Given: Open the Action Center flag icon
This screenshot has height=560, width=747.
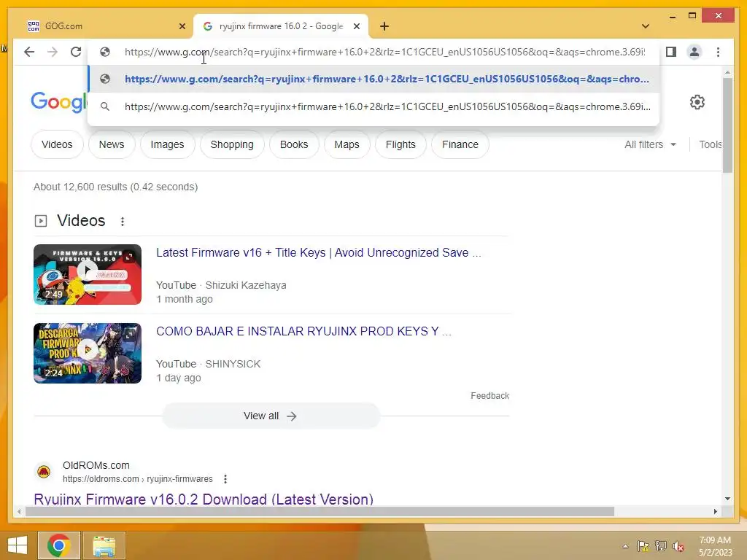Looking at the screenshot, I should pos(643,546).
